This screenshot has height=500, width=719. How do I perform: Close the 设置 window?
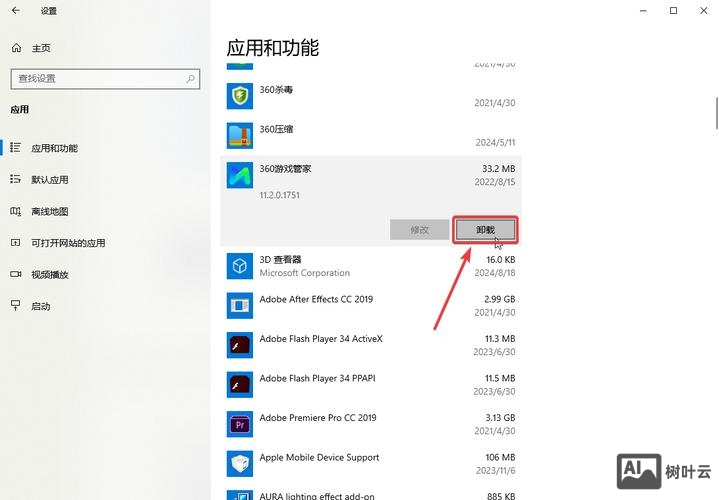(703, 10)
